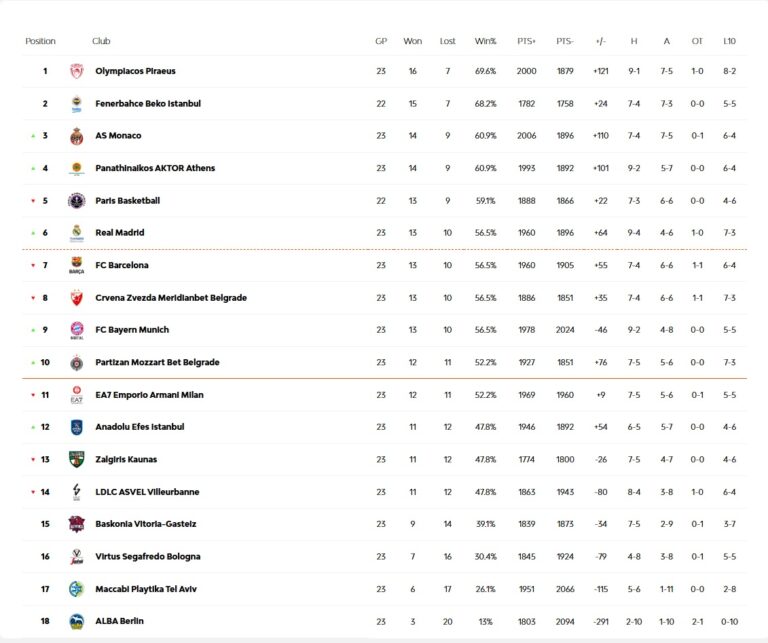Screen dimensions: 768x643
Task: Sort table by Win% column header
Action: point(485,41)
